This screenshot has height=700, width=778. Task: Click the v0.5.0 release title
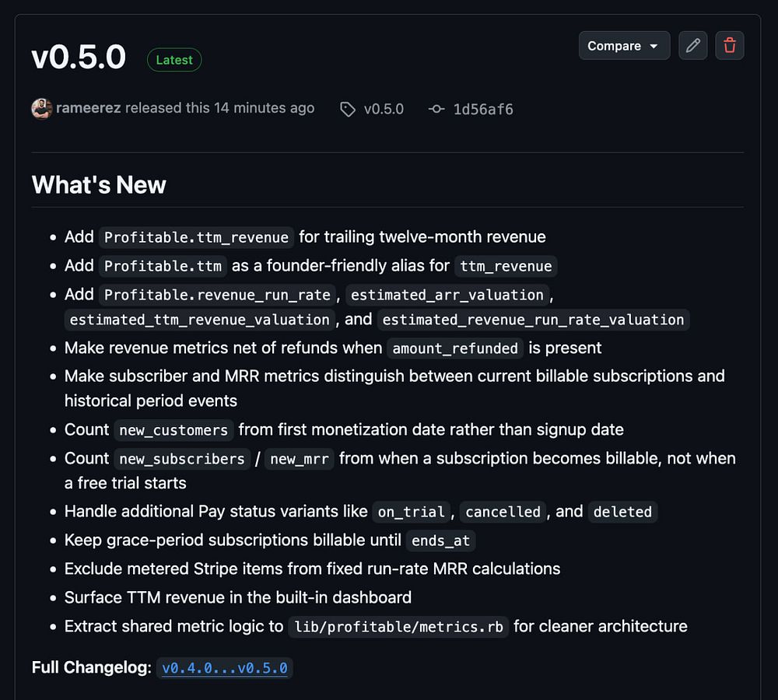[79, 58]
